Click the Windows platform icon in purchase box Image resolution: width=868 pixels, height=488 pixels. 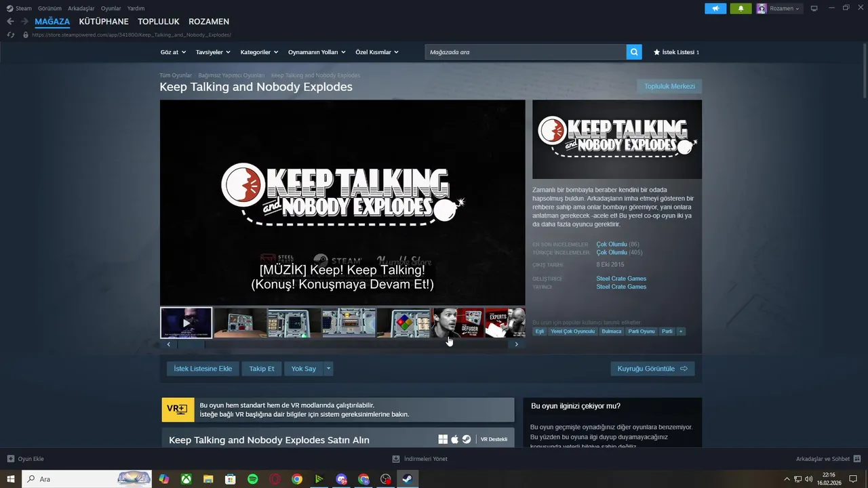click(443, 439)
